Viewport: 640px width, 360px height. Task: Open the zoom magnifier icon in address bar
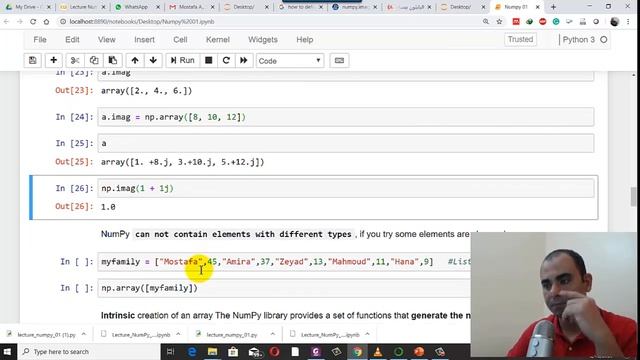click(x=486, y=22)
